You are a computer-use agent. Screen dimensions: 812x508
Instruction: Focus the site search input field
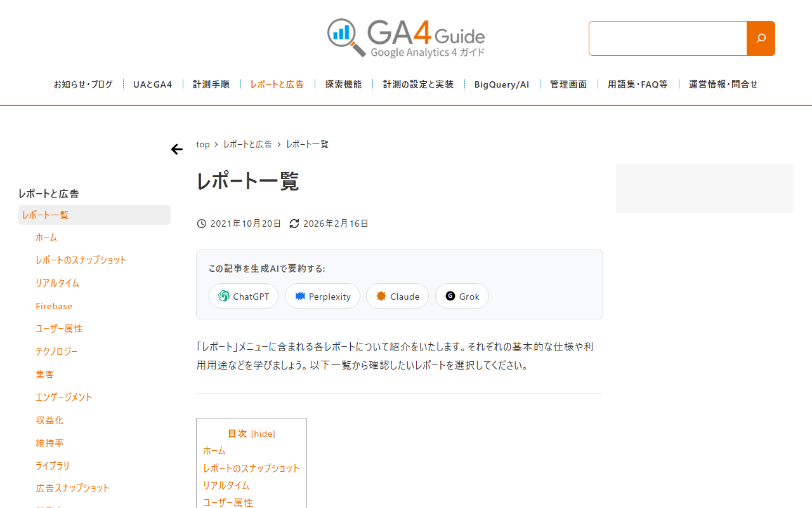tap(667, 38)
